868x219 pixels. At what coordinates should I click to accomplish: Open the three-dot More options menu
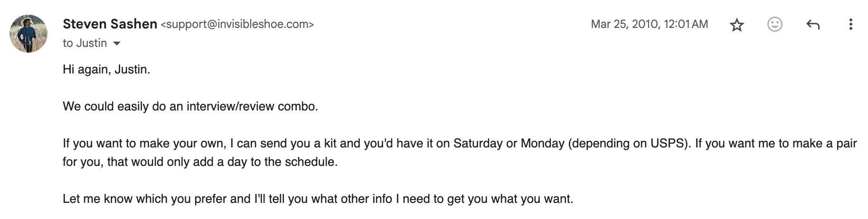[850, 24]
